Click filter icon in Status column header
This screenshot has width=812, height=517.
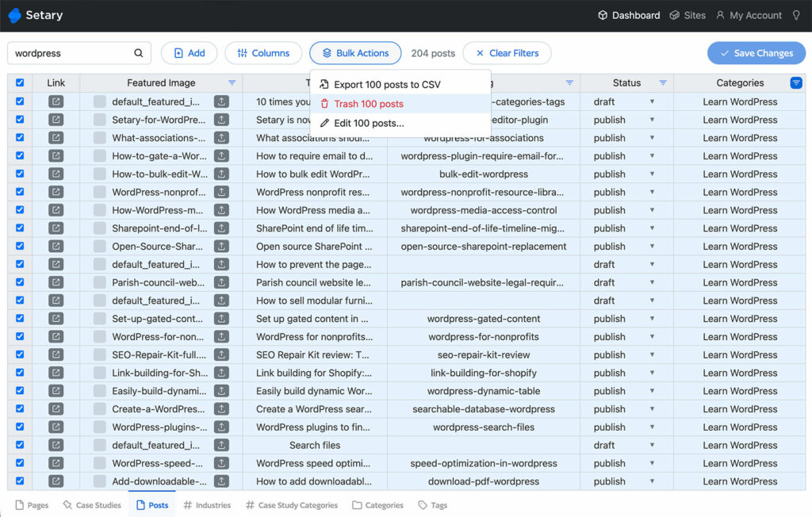(663, 83)
